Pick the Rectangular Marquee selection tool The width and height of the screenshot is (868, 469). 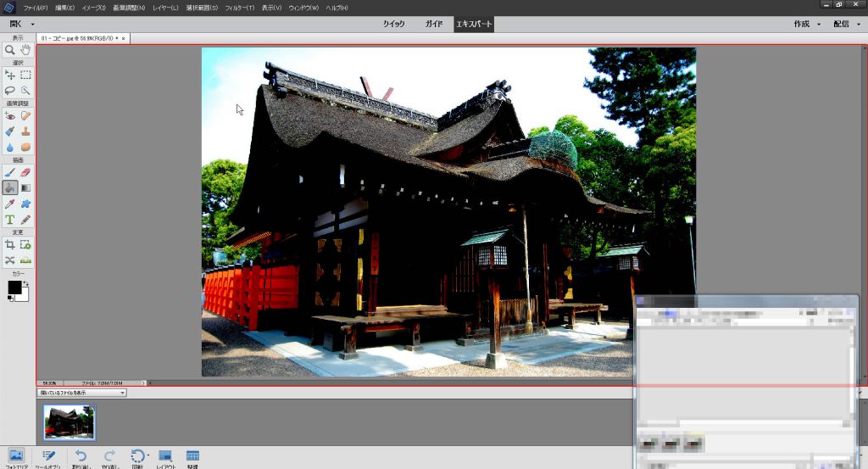click(x=26, y=75)
